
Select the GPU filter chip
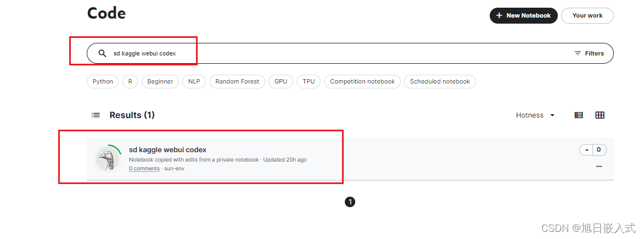281,81
